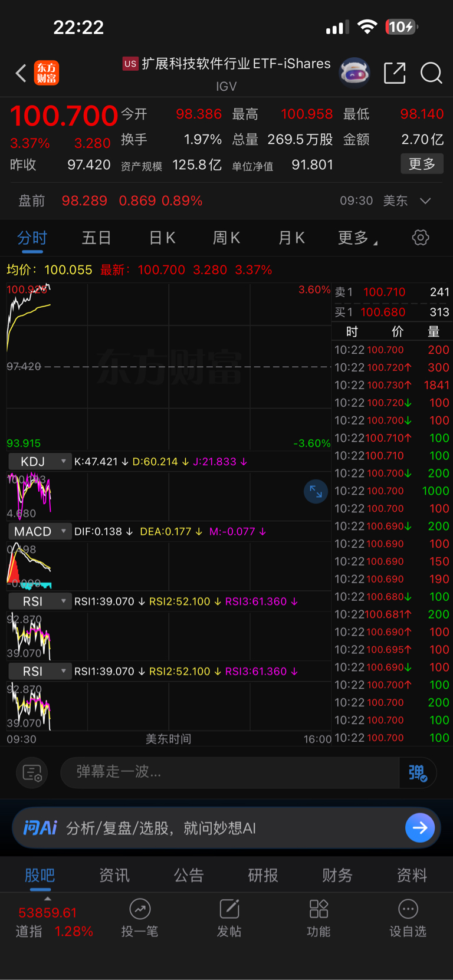This screenshot has height=980, width=453.
Task: Tap the US market badge
Action: [x=130, y=64]
